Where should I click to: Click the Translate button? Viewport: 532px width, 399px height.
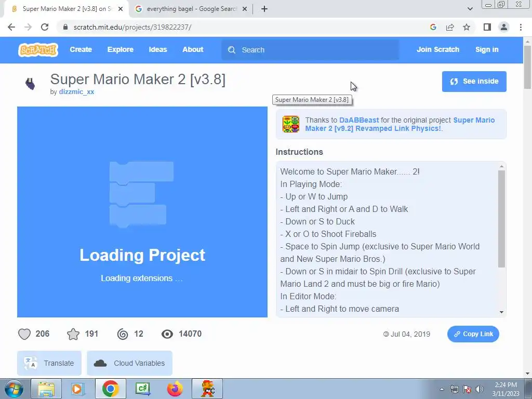[x=49, y=363]
